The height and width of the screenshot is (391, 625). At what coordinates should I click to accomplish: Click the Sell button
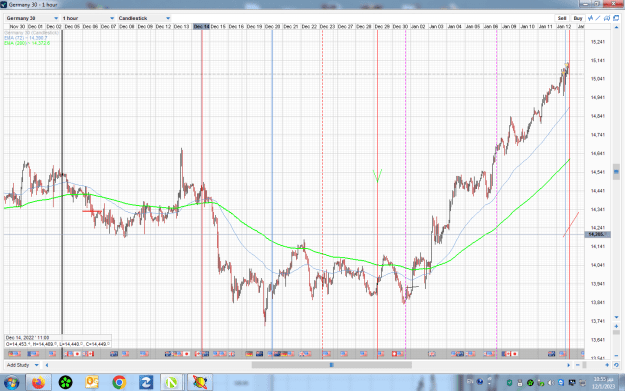[562, 18]
